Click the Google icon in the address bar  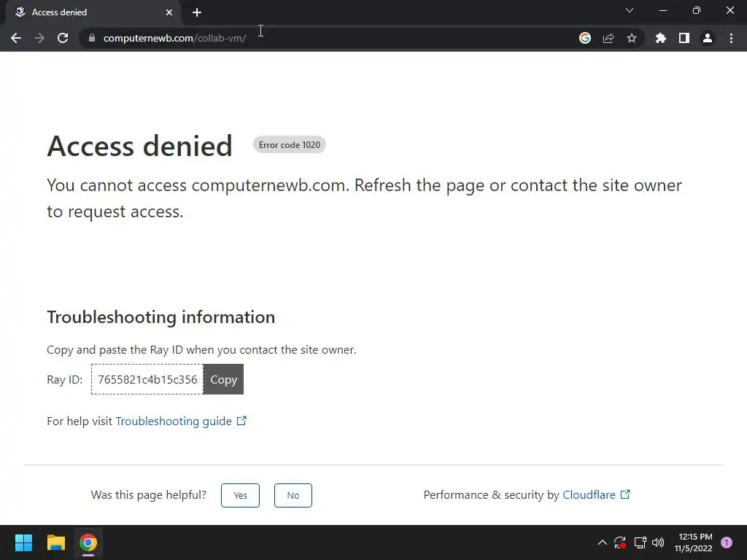[585, 38]
